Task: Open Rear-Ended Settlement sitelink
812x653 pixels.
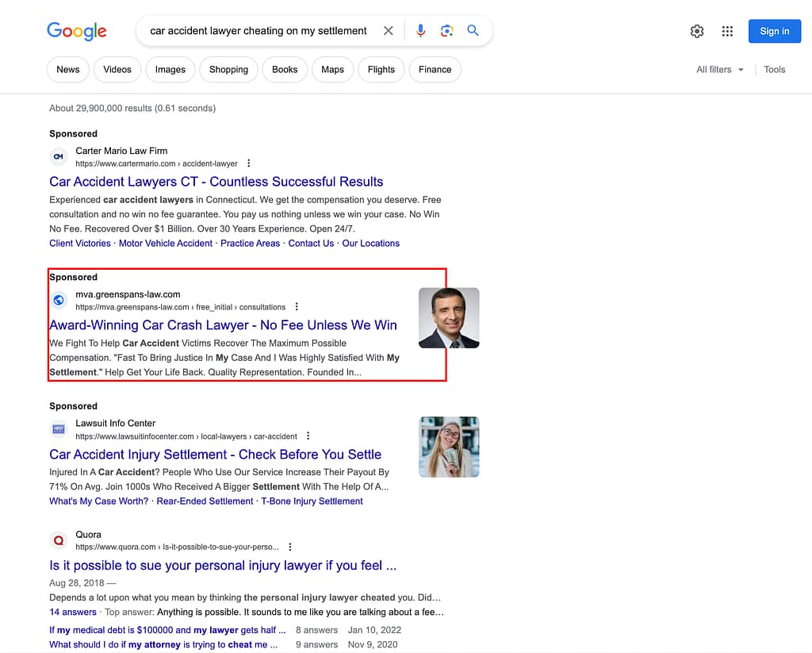Action: coord(205,501)
